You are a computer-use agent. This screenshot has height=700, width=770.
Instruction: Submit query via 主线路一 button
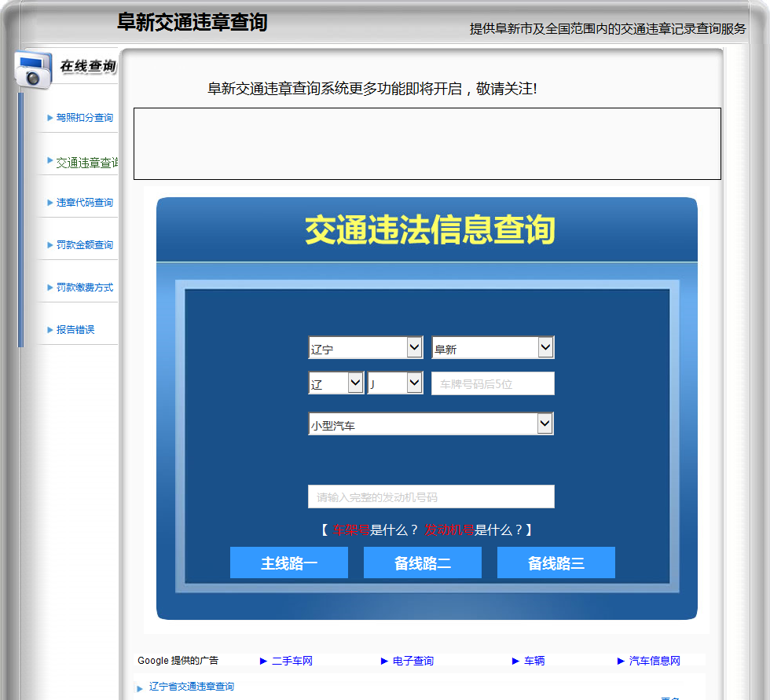click(x=289, y=563)
